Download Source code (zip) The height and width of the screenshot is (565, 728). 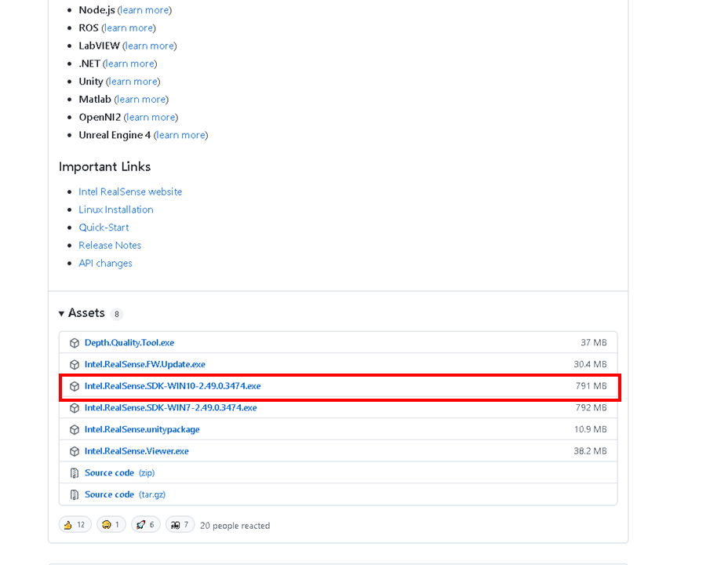119,472
